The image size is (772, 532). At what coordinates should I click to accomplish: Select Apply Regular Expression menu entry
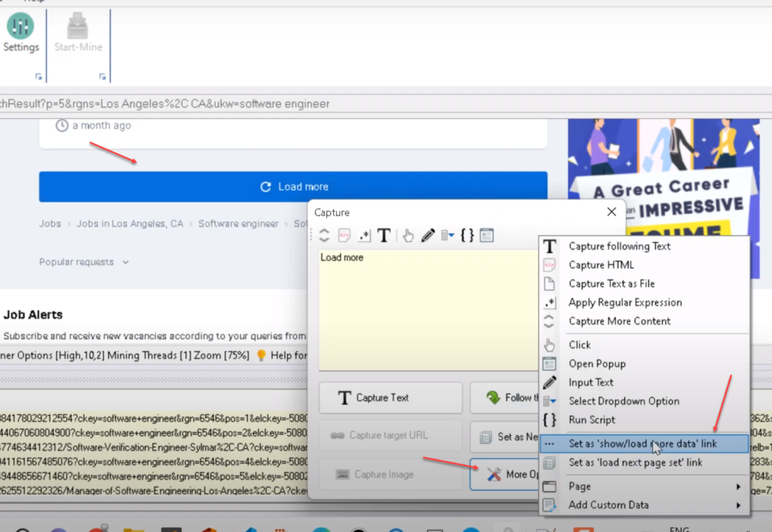click(x=625, y=303)
